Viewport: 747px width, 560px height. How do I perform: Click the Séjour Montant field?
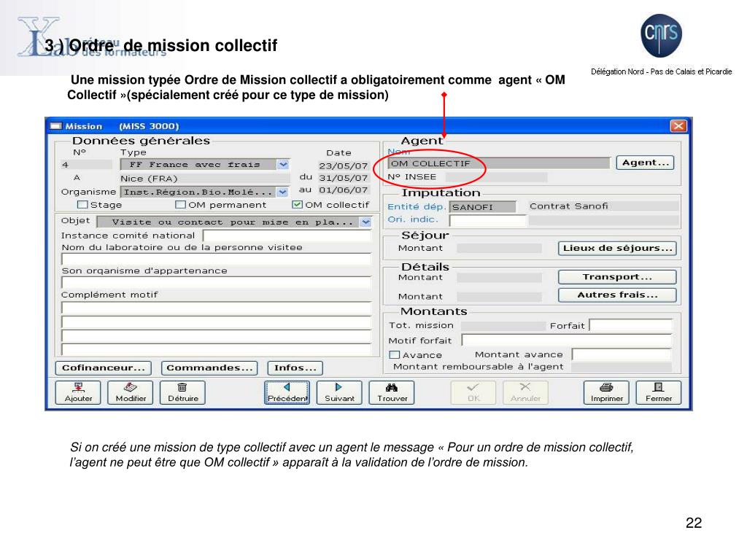point(499,248)
